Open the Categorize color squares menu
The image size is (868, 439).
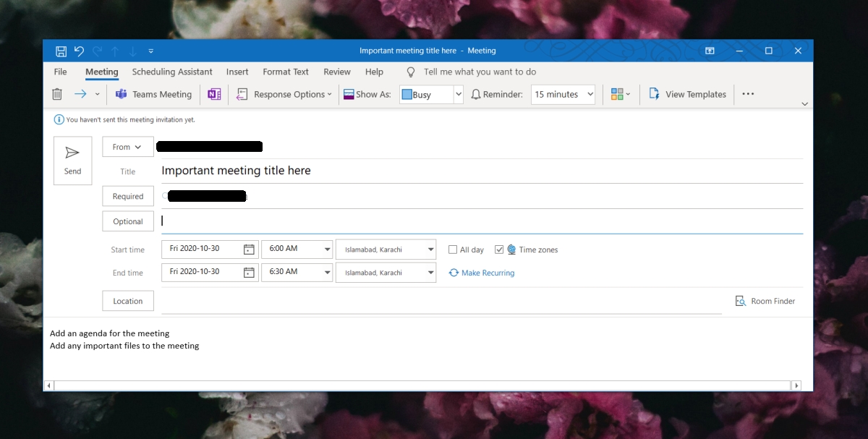point(621,94)
